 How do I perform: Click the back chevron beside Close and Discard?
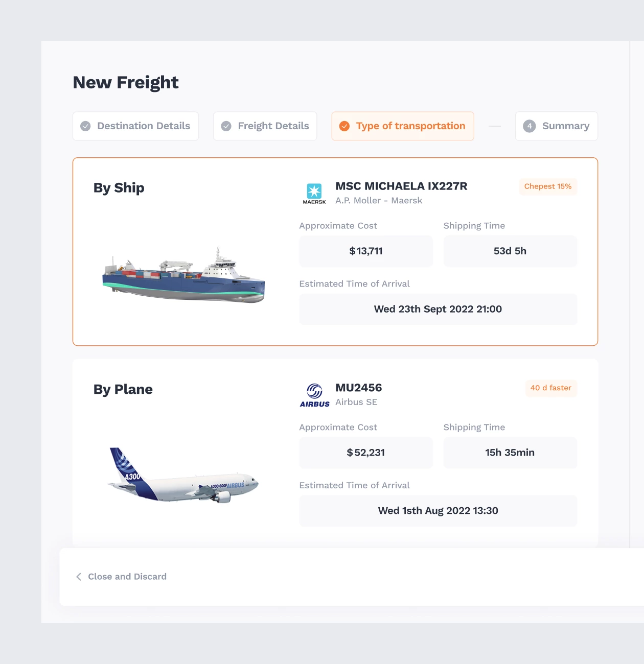click(x=79, y=577)
